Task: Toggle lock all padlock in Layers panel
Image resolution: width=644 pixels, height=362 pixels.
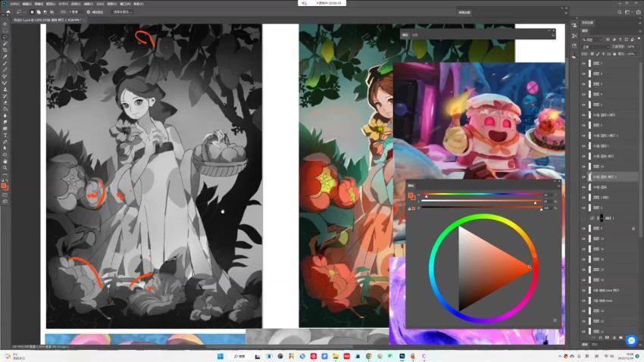Action: (x=614, y=54)
